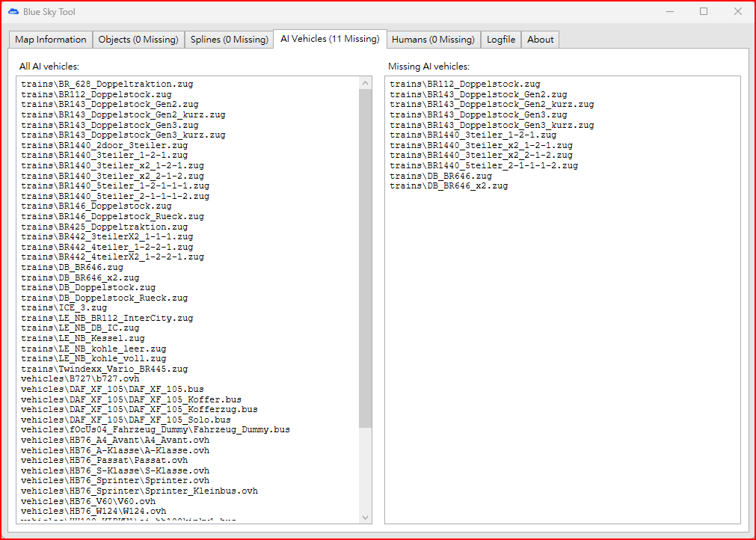
Task: Click the Blue Sky Tool cloud icon
Action: click(x=13, y=12)
